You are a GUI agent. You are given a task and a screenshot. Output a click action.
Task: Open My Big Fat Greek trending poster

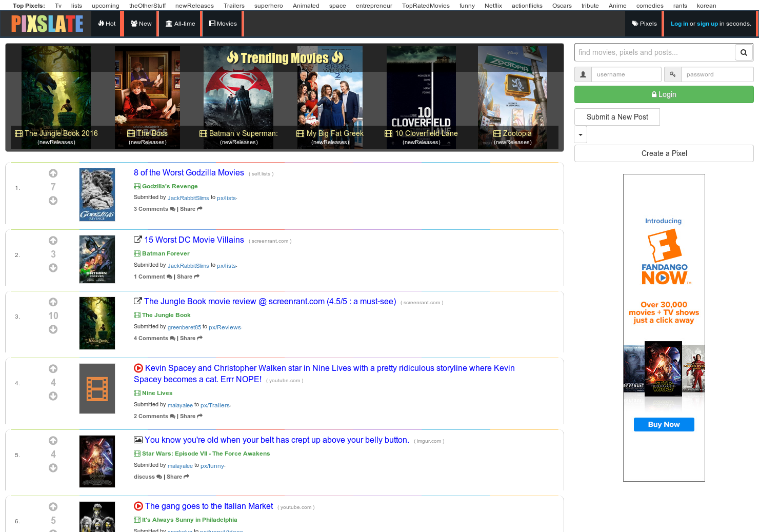[x=330, y=97]
